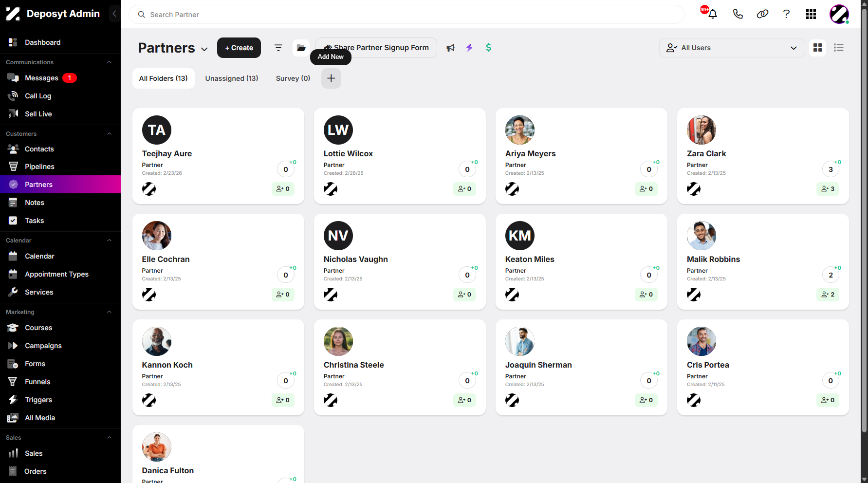Click the Search Partner field
This screenshot has height=483, width=868.
coord(406,15)
